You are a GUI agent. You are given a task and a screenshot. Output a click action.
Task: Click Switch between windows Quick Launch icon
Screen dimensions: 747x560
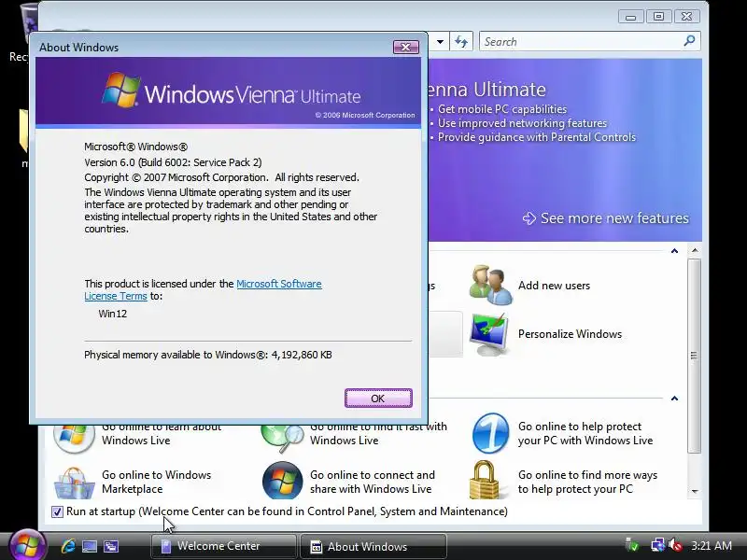[111, 546]
